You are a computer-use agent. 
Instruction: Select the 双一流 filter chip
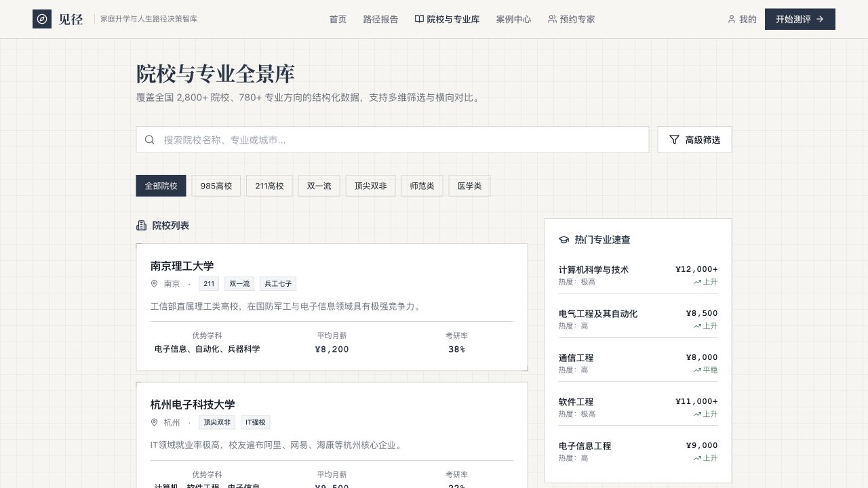(x=319, y=186)
